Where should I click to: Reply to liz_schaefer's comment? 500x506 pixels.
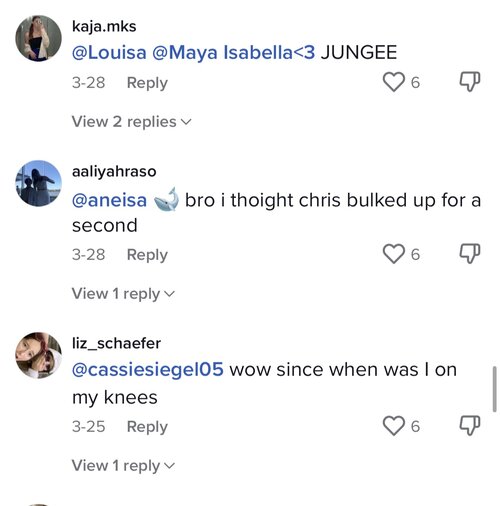[147, 427]
